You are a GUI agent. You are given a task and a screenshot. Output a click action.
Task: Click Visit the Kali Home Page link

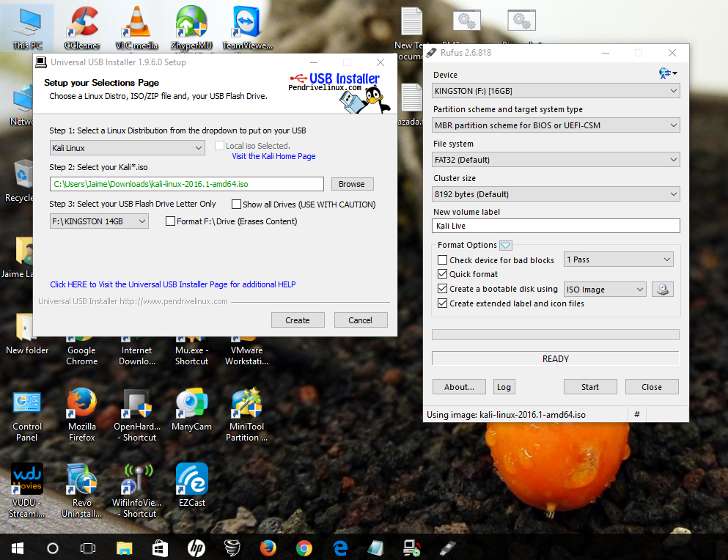[274, 156]
